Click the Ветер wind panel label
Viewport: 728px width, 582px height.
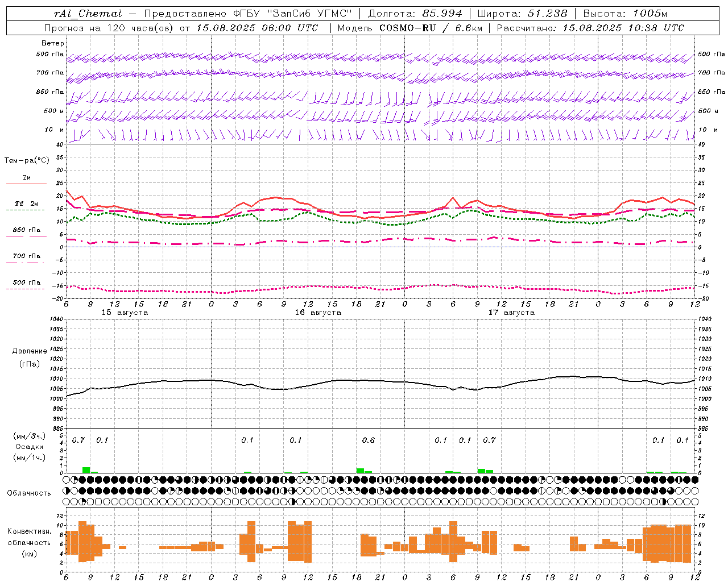(53, 43)
